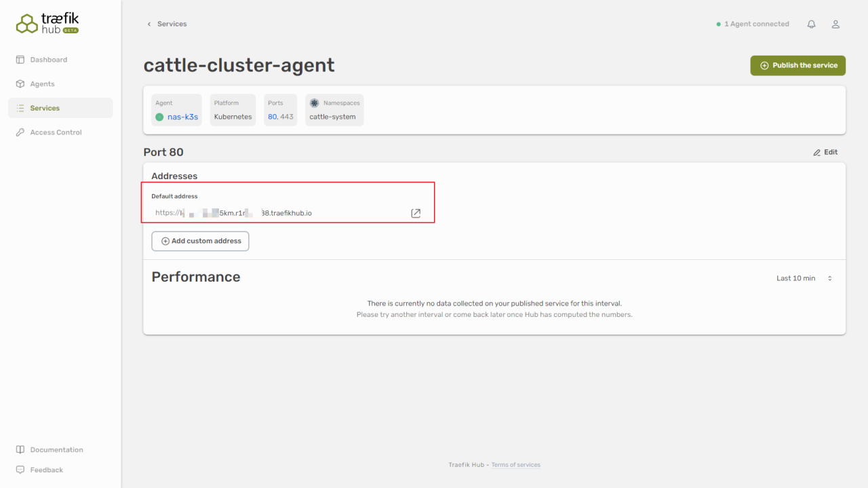Screen dimensions: 868x488
Task: Open default address in new tab icon
Action: pyautogui.click(x=416, y=213)
